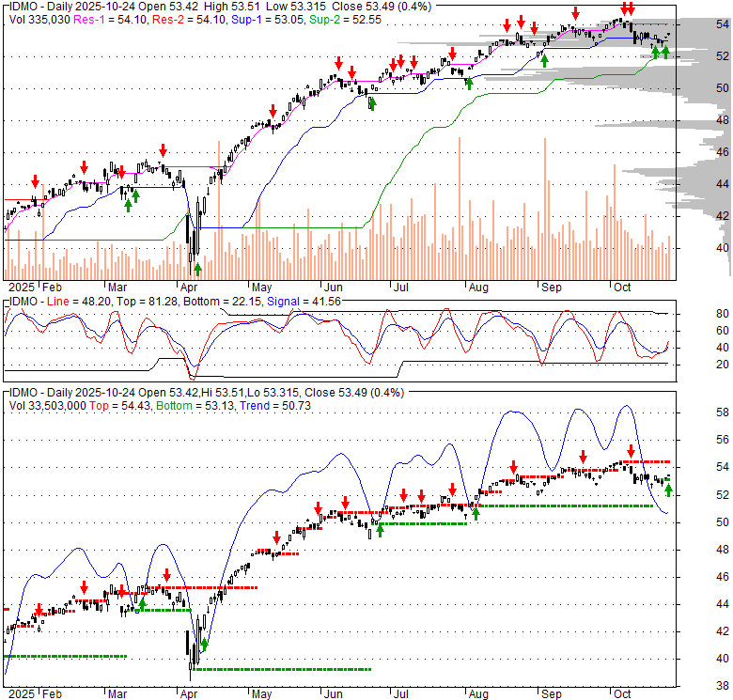This screenshot has height=700, width=733.
Task: Select the Aug label on top chart axis
Action: tap(478, 287)
